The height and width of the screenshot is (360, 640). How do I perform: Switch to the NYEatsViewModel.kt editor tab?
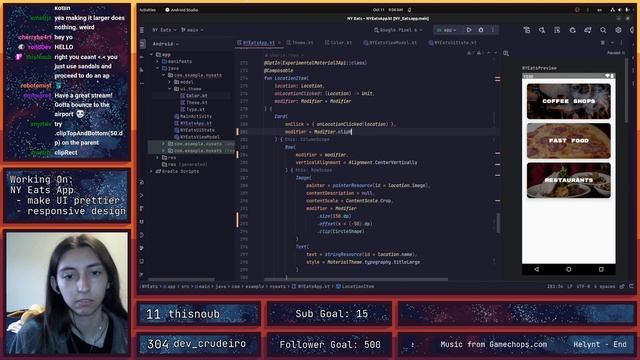(390, 42)
